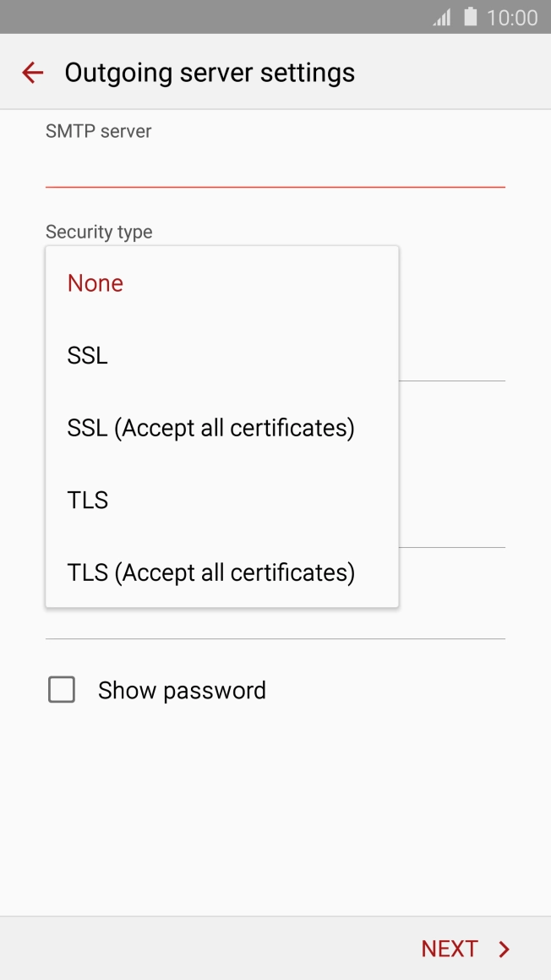Screen dimensions: 551x980
Task: Click the red underline of SMTP server field
Action: 275,184
